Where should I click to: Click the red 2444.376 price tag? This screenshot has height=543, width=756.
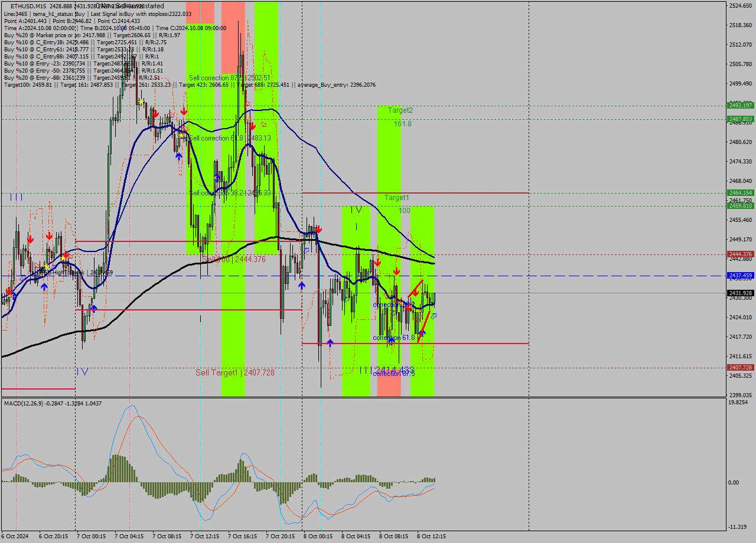tap(740, 254)
